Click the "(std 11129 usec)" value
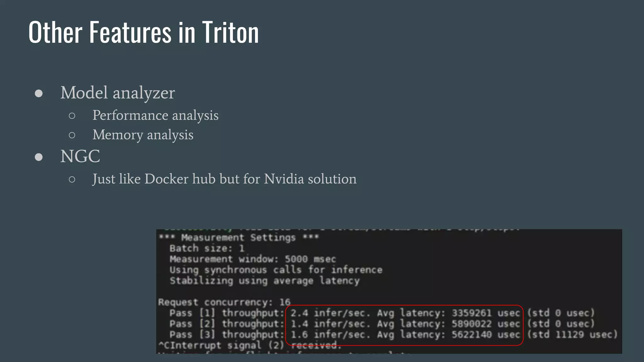This screenshot has height=362, width=644. [x=572, y=335]
